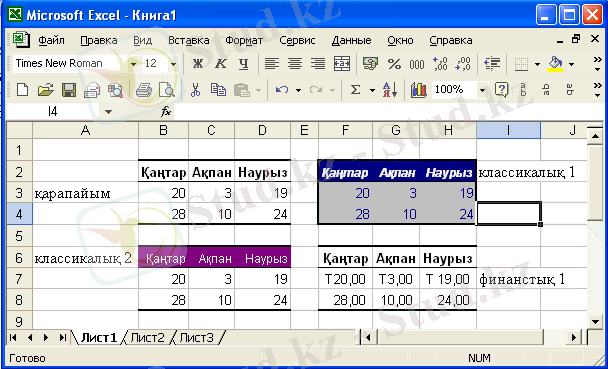Toggle italic formatting К button

pyautogui.click(x=221, y=64)
